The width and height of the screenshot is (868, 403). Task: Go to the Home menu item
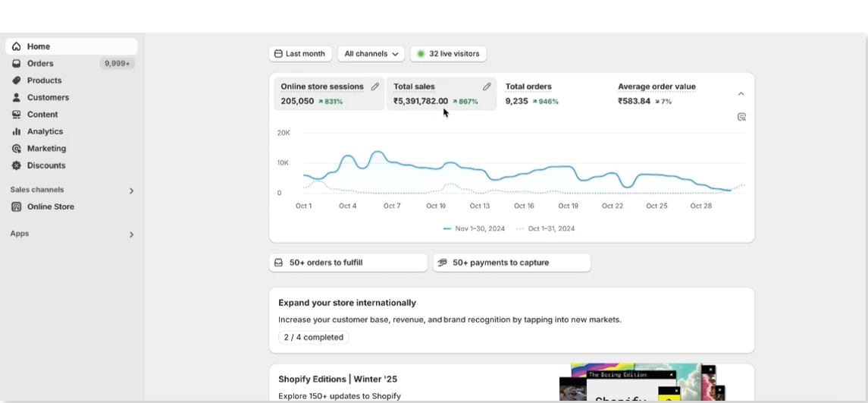coord(71,46)
